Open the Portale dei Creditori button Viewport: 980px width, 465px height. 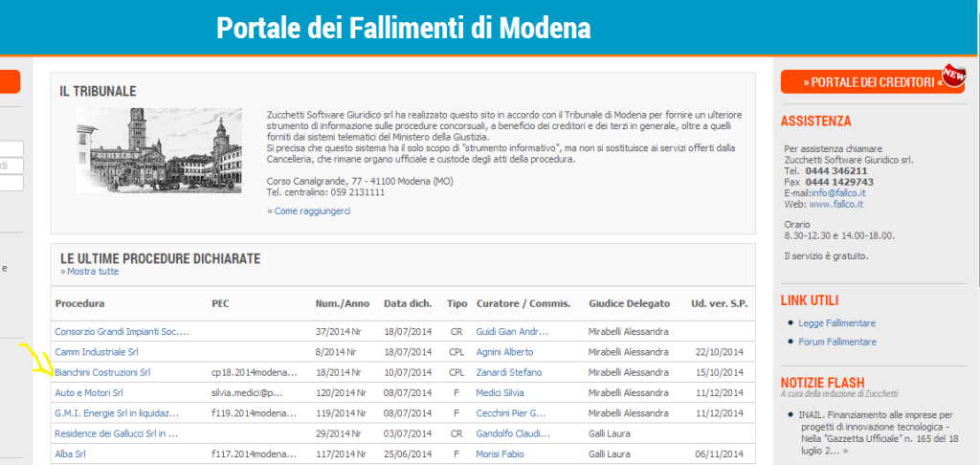pos(872,82)
